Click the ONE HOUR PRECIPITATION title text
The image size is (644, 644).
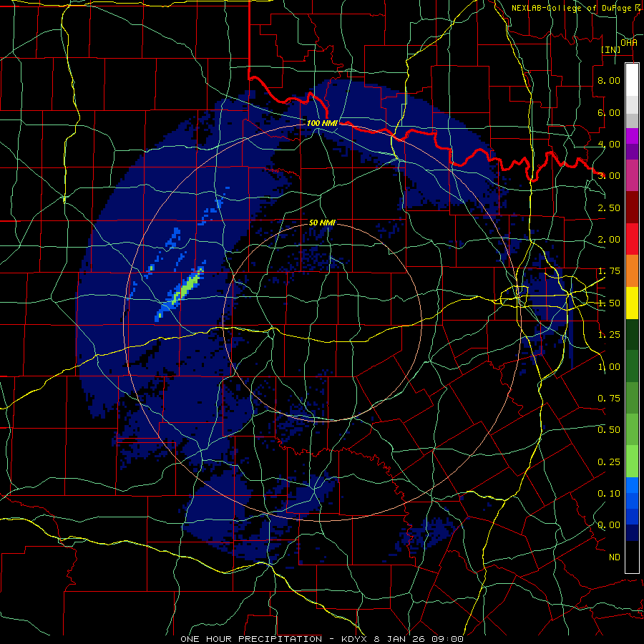(251, 639)
